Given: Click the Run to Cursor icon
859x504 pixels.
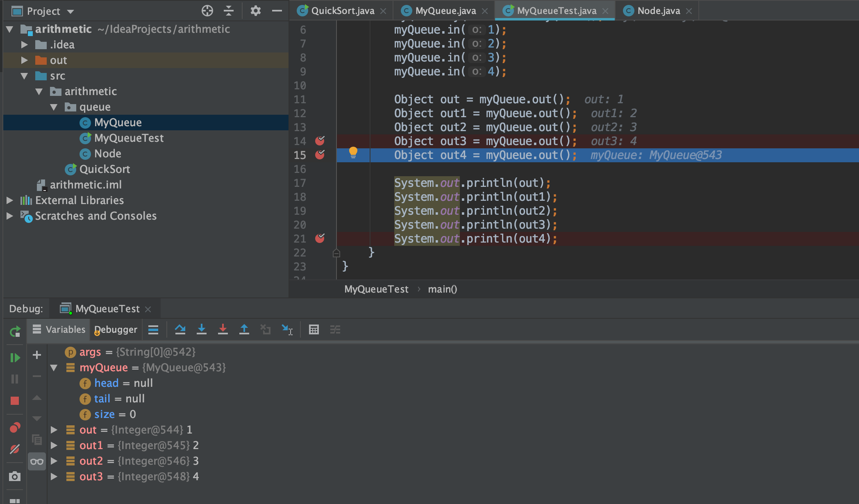Looking at the screenshot, I should [287, 329].
